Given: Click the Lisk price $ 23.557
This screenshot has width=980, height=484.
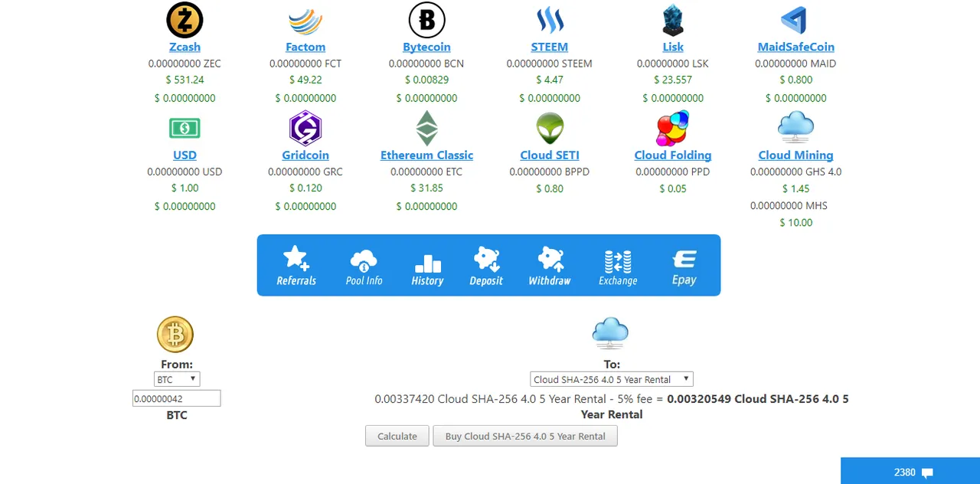Looking at the screenshot, I should 673,80.
